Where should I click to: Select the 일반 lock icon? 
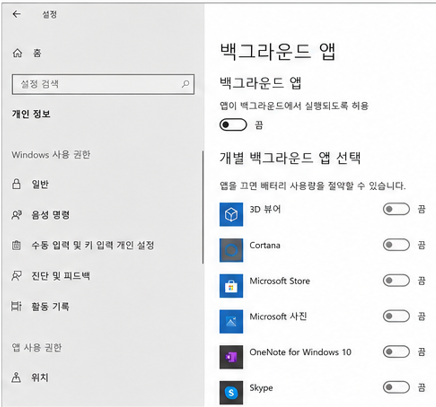[x=16, y=184]
